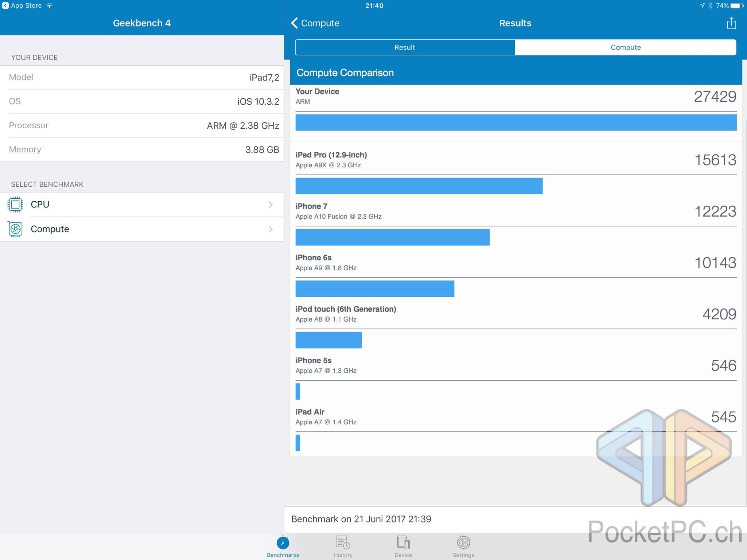Return to App Store via status bar
The image size is (747, 560).
click(x=22, y=5)
